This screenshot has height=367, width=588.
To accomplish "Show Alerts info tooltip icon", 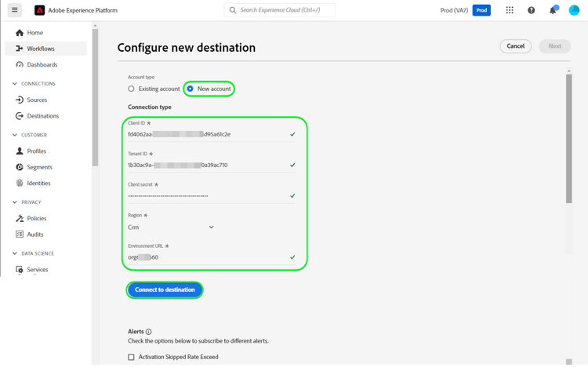I will [148, 332].
